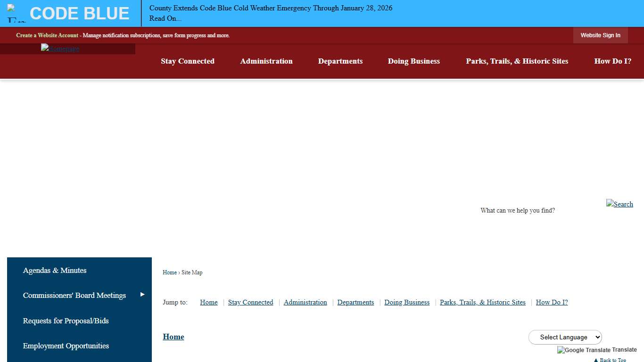
Task: Jump to Doing Business section link
Action: pos(406,302)
